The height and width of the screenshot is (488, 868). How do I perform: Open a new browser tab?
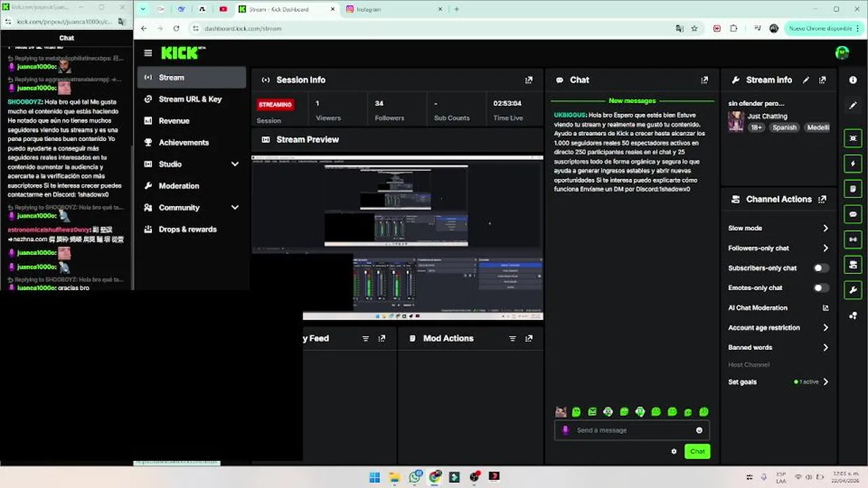[x=456, y=9]
